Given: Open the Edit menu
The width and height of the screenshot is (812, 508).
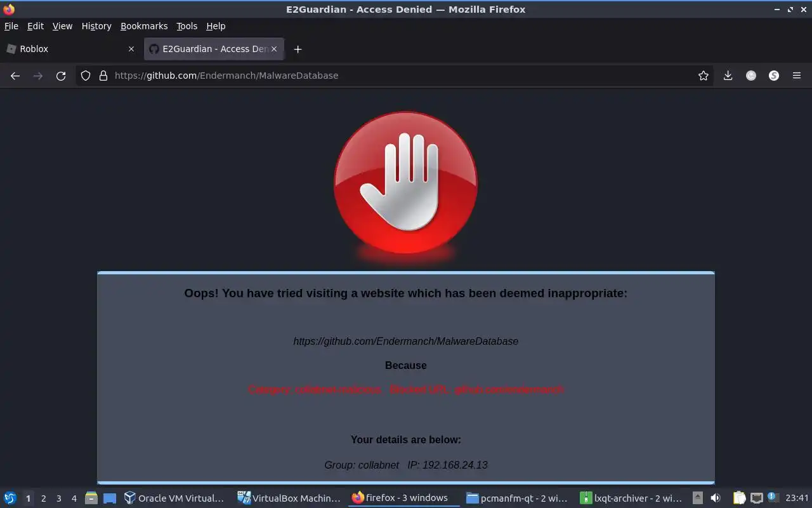Looking at the screenshot, I should pos(36,26).
